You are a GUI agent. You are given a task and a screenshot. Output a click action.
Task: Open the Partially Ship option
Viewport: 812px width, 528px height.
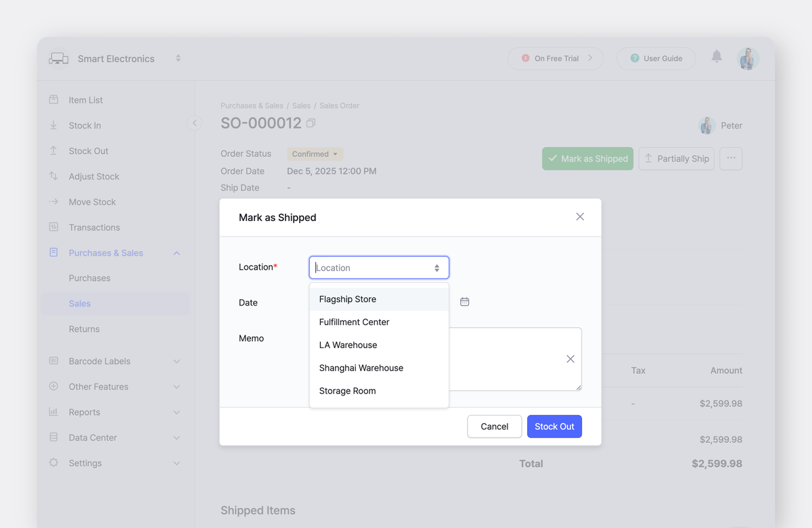[676, 158]
